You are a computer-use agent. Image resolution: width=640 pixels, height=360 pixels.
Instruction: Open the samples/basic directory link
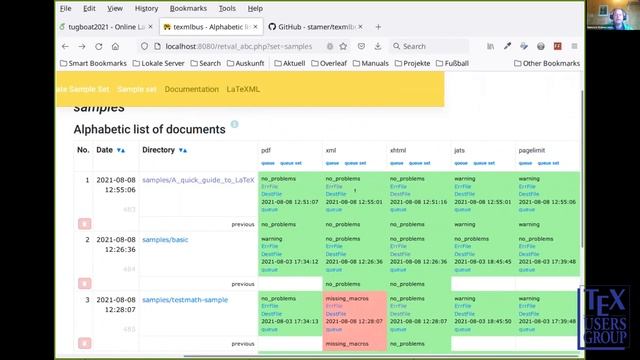165,240
